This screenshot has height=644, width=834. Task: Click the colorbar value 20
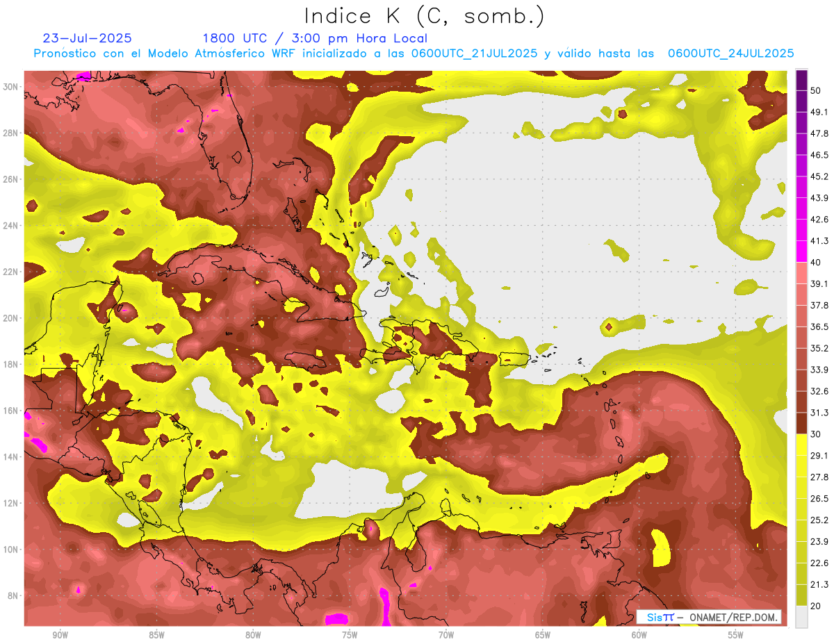(817, 606)
